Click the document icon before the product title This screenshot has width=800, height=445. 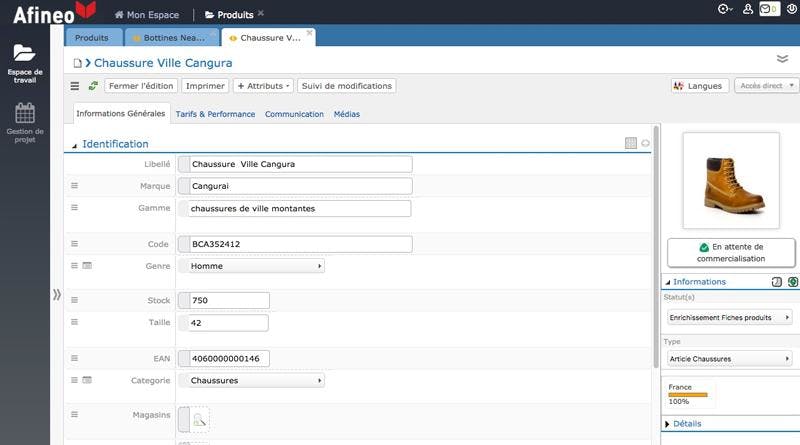click(x=78, y=63)
